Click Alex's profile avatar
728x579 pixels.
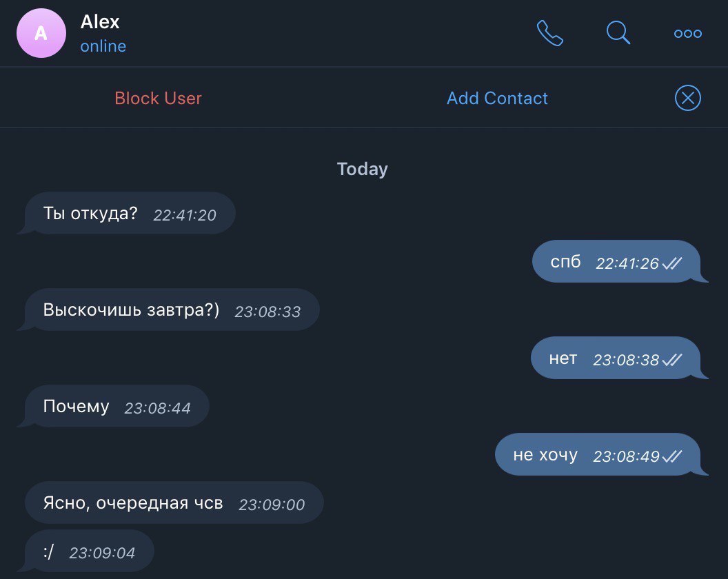(x=41, y=33)
